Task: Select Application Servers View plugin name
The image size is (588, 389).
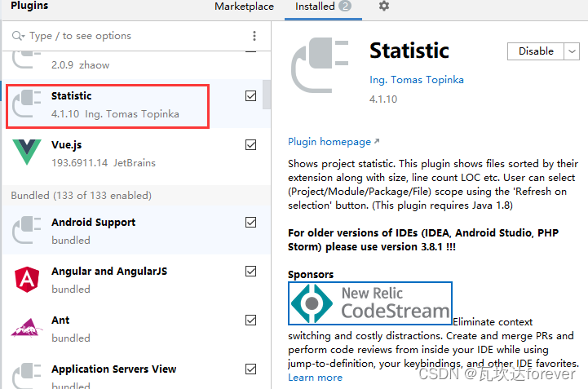Action: tap(113, 369)
